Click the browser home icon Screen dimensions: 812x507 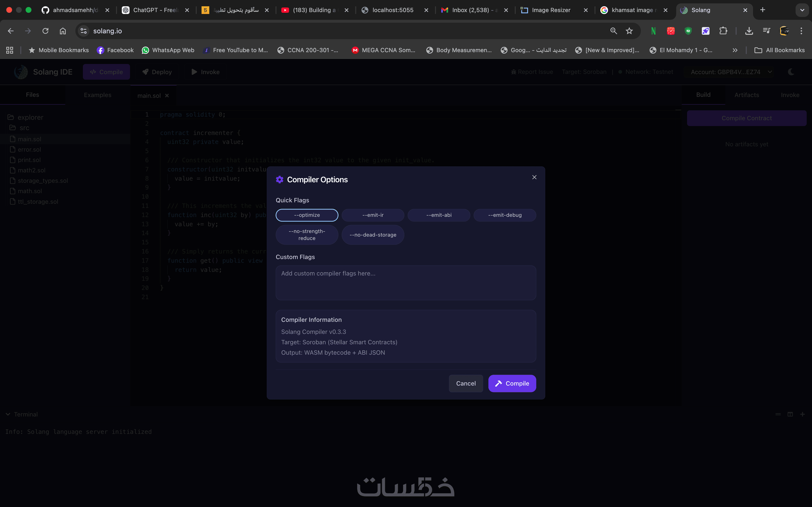point(63,31)
